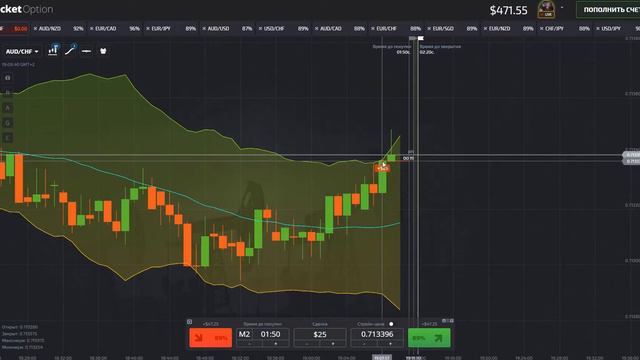This screenshot has width=640, height=360.
Task: Open the profile avatar menu
Action: 546,9
